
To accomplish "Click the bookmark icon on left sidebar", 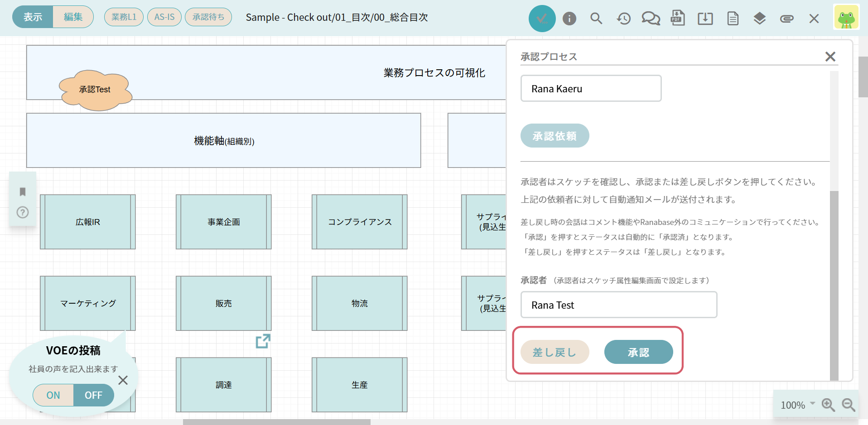I will pyautogui.click(x=23, y=192).
